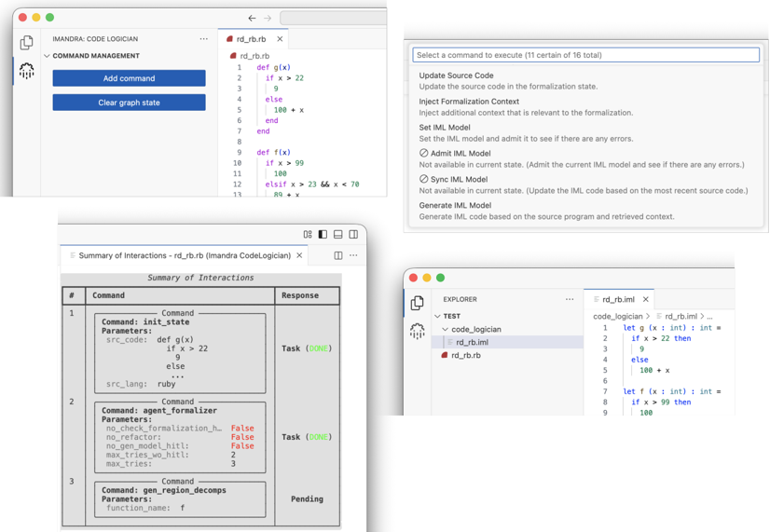Click the Clear graph state button
Viewport: 770px width, 532px height.
click(x=129, y=102)
